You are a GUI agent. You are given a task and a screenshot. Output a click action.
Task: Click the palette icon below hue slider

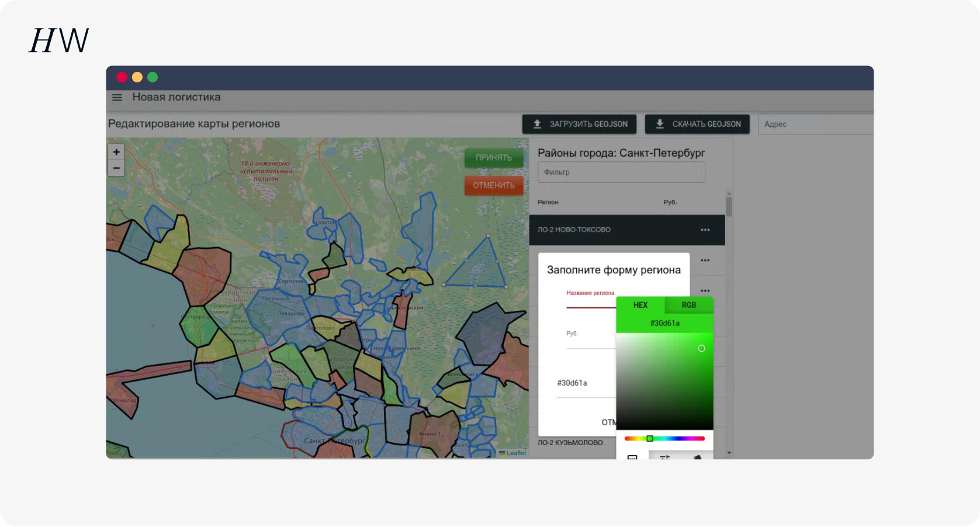pyautogui.click(x=697, y=457)
